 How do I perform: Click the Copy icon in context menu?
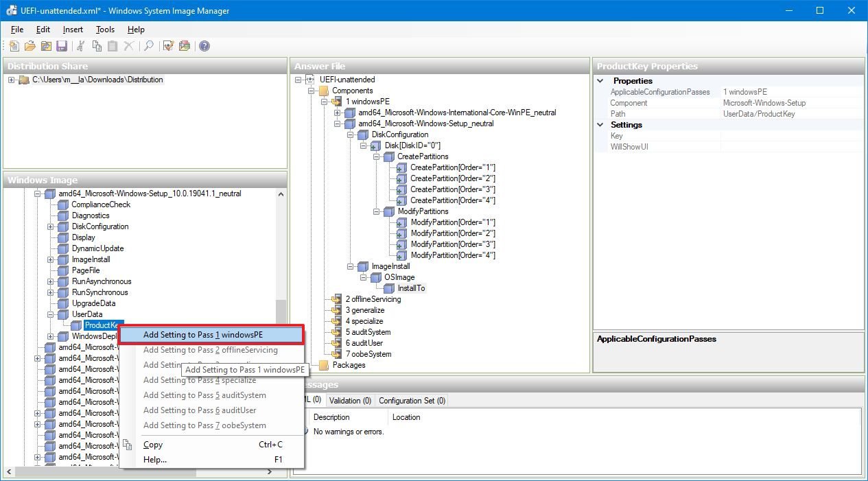tap(127, 445)
